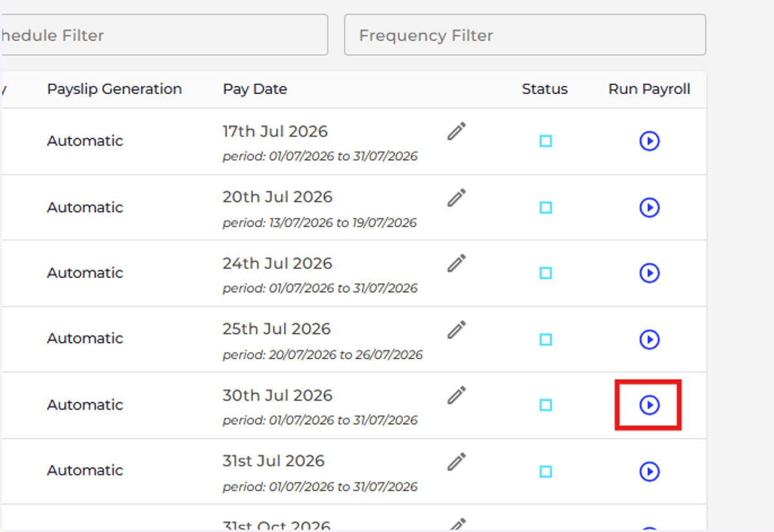The width and height of the screenshot is (774, 532).
Task: Toggle status box for 17th Jul 2026
Action: [546, 141]
